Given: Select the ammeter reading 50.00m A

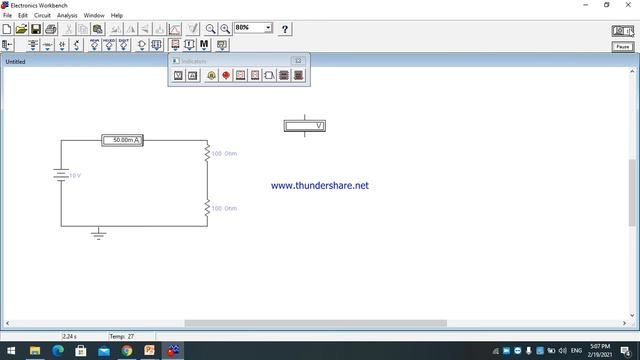Looking at the screenshot, I should (122, 140).
